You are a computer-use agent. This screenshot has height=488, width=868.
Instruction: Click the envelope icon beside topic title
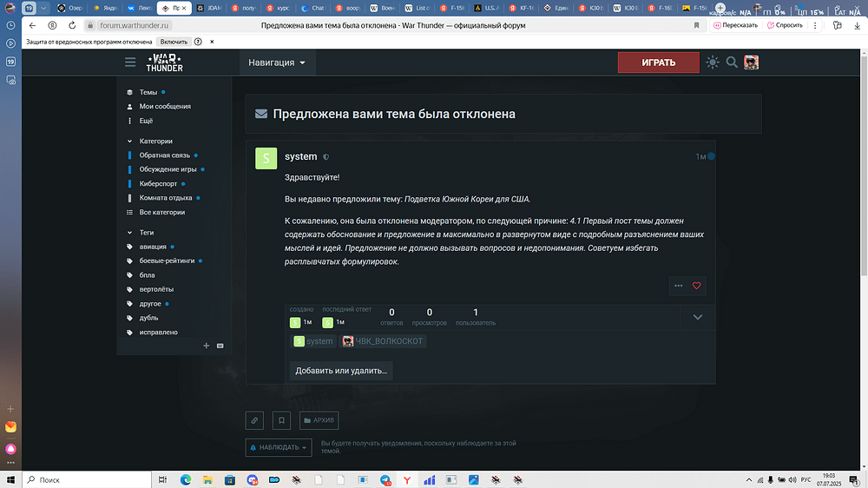[261, 114]
